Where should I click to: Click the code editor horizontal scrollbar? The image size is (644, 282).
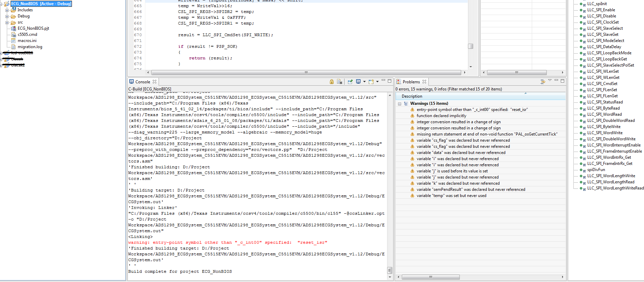click(x=306, y=72)
